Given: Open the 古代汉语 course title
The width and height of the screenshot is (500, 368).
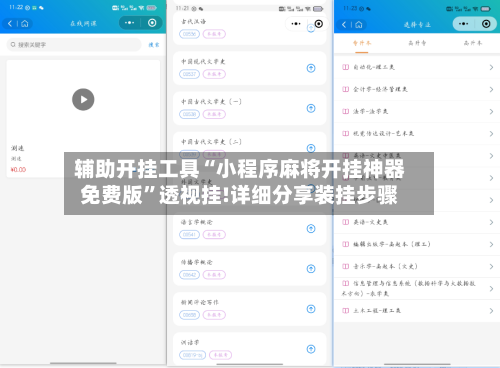Looking at the screenshot, I should coord(193,22).
